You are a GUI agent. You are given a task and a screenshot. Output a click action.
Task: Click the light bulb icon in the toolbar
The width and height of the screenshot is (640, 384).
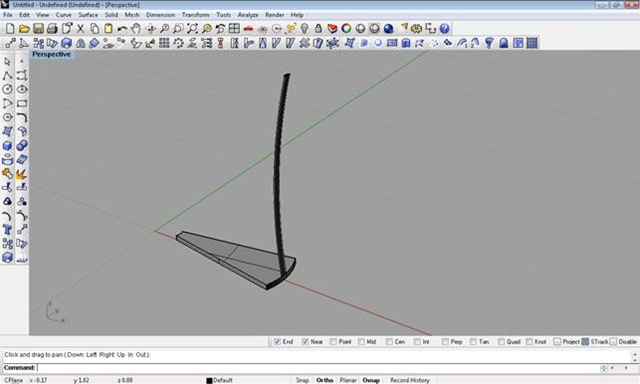point(304,29)
